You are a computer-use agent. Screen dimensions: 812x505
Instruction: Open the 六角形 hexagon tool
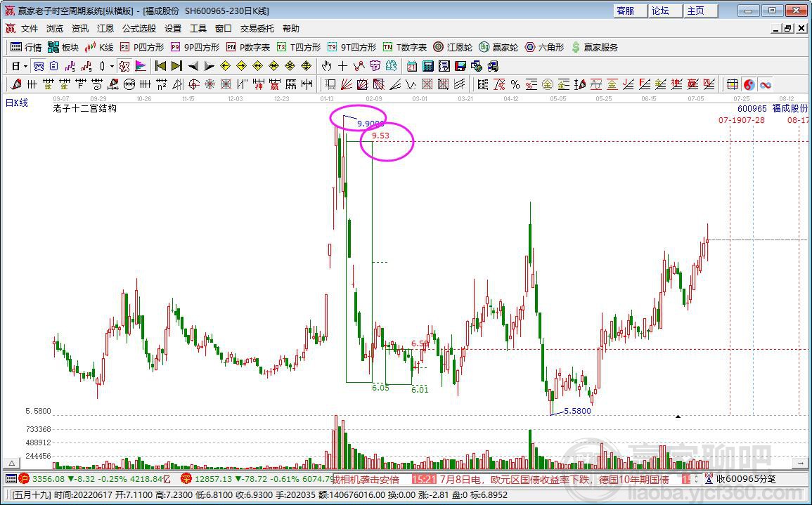543,48
